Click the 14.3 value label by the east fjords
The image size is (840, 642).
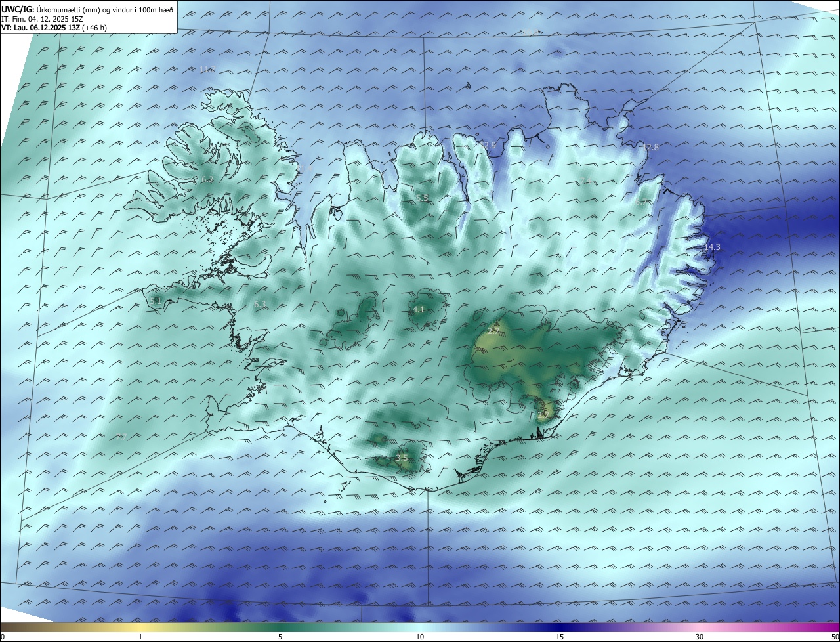pyautogui.click(x=712, y=247)
